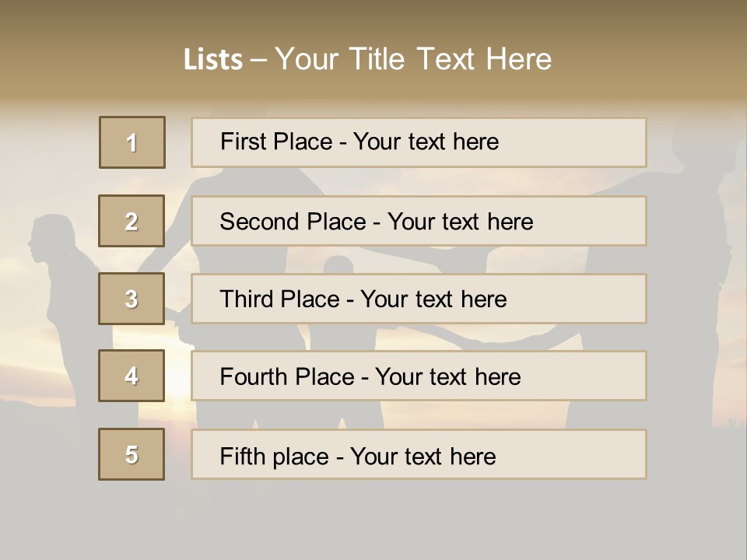
Task: Click the bold word Lists in title
Action: click(x=213, y=60)
